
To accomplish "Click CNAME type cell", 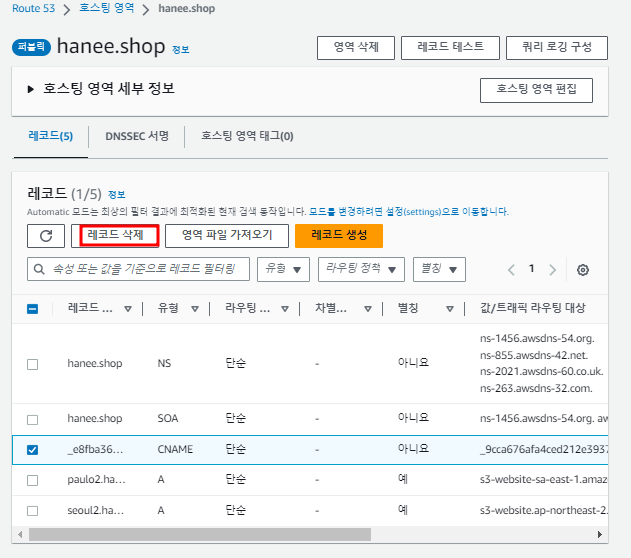I will point(175,449).
